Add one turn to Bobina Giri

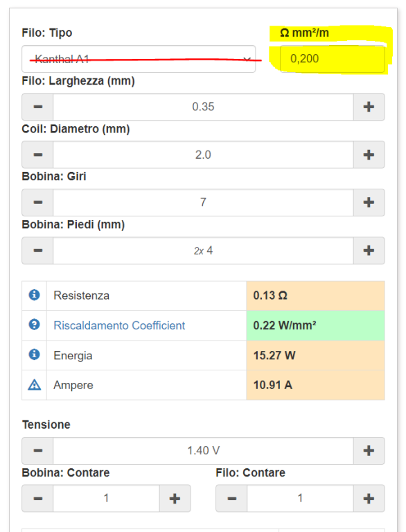click(x=369, y=203)
